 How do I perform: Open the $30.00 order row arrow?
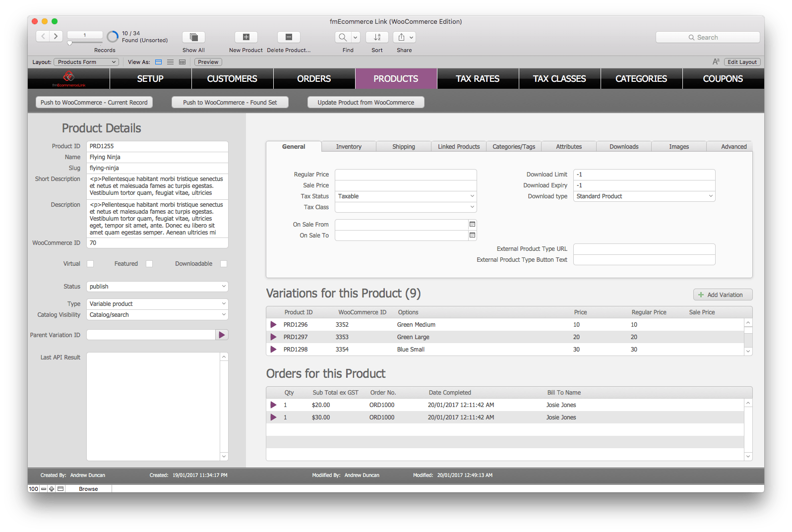tap(273, 417)
